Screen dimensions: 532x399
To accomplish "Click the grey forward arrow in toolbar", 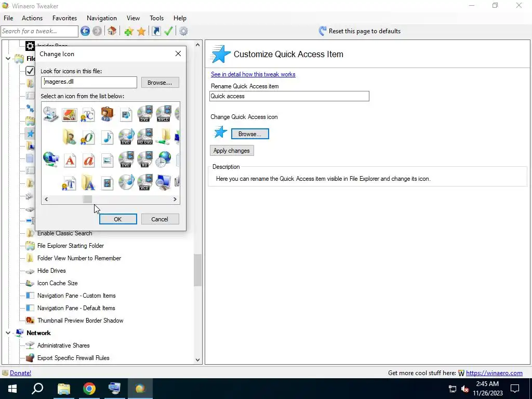I will coord(97,31).
